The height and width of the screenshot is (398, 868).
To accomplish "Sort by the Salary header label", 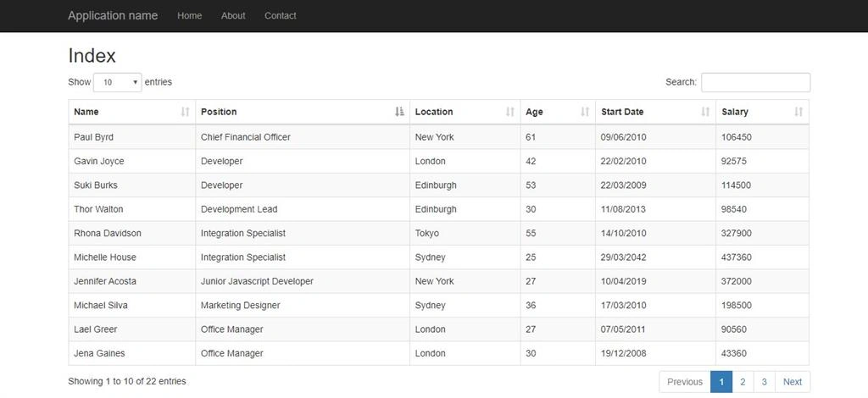I will pyautogui.click(x=735, y=113).
